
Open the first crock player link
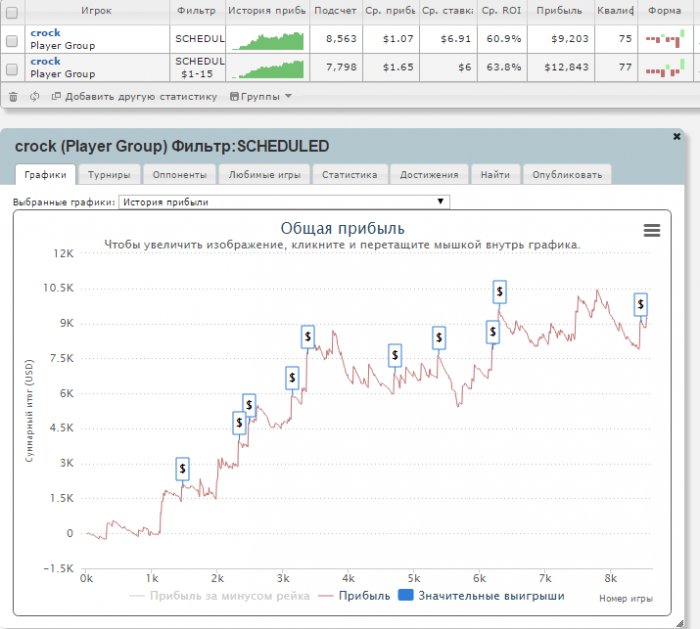tap(45, 33)
